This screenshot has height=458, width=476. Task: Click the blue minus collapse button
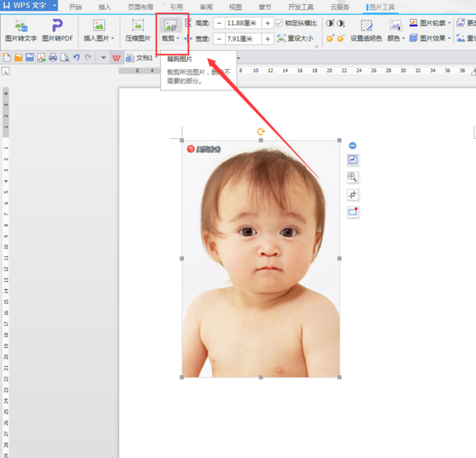pyautogui.click(x=352, y=146)
